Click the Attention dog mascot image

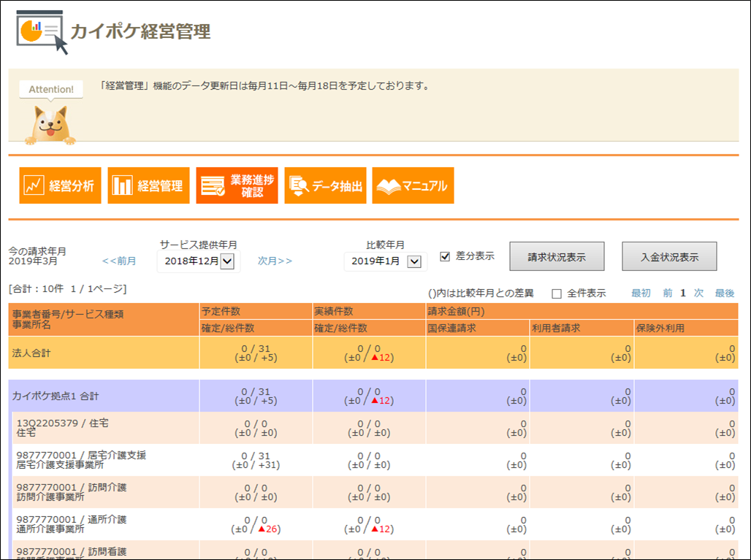(50, 124)
